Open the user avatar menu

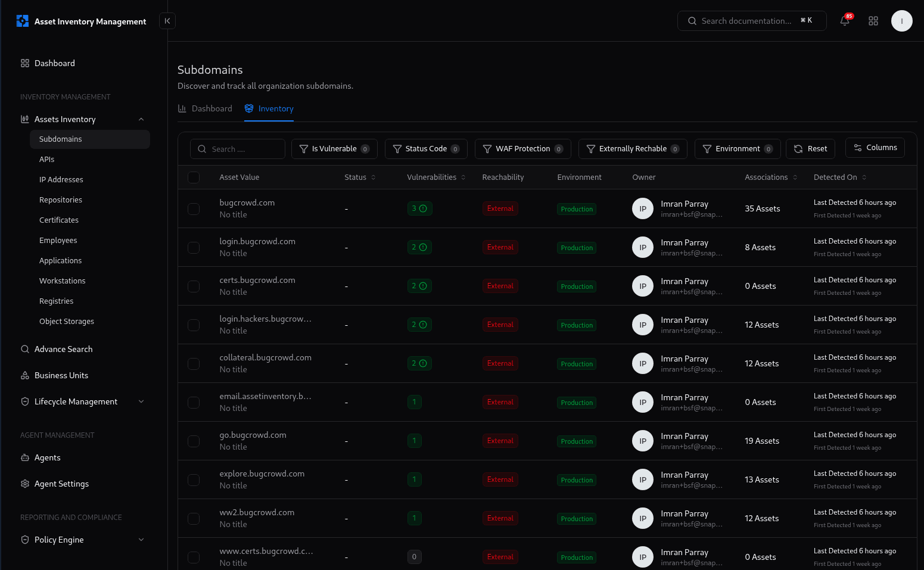tap(902, 21)
